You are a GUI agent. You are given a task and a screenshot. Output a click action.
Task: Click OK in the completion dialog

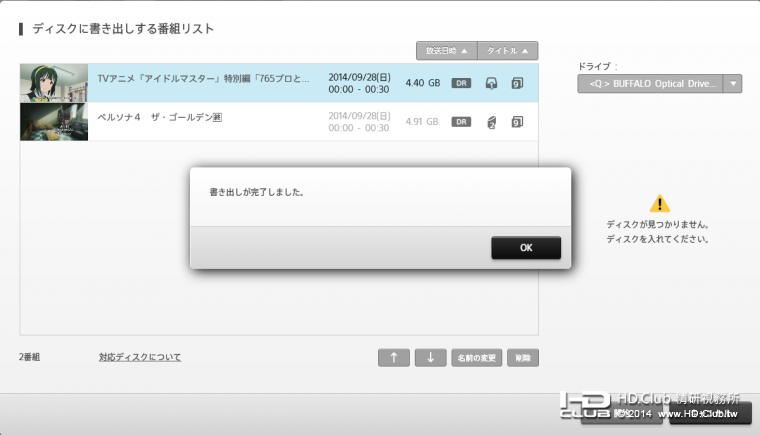[x=525, y=248]
